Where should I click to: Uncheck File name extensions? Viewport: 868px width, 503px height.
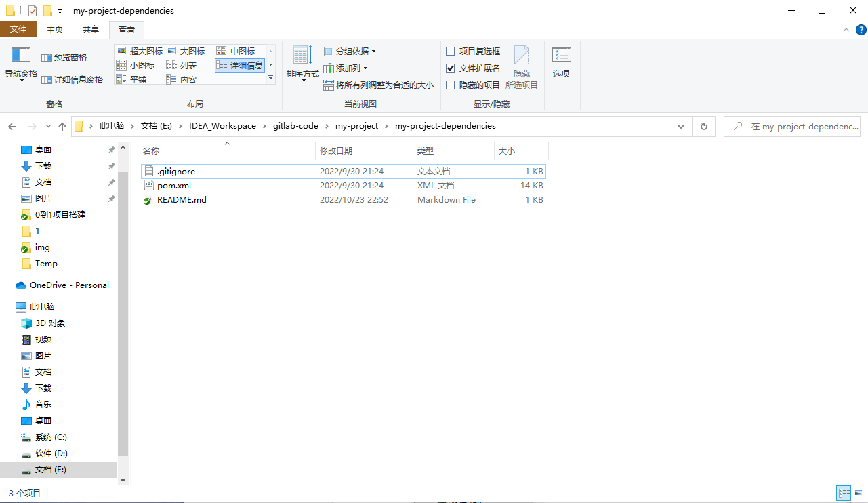[x=473, y=68]
